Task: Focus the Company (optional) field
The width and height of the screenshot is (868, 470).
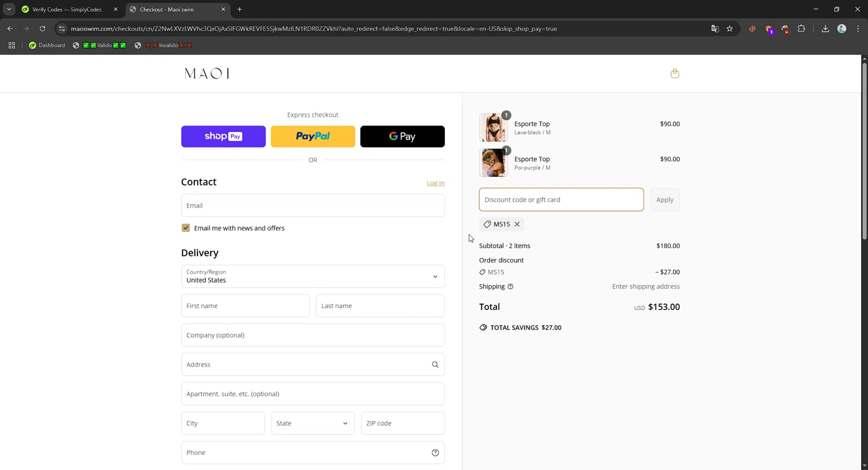Action: point(312,335)
